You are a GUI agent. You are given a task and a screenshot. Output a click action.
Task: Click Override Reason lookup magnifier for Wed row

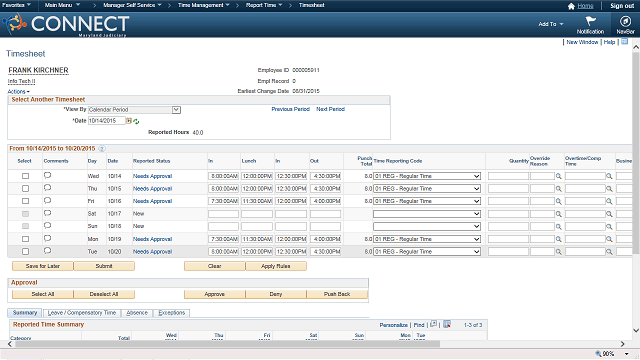coord(558,176)
